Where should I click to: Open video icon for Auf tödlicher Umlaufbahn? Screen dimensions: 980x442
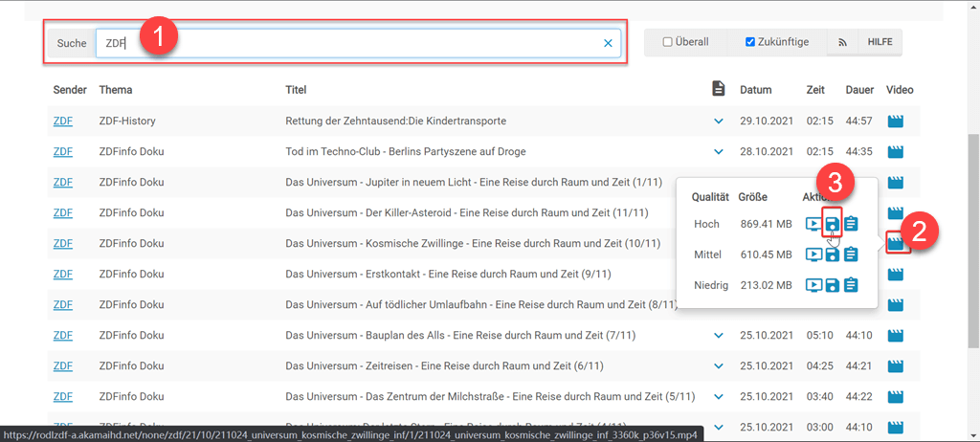point(896,304)
